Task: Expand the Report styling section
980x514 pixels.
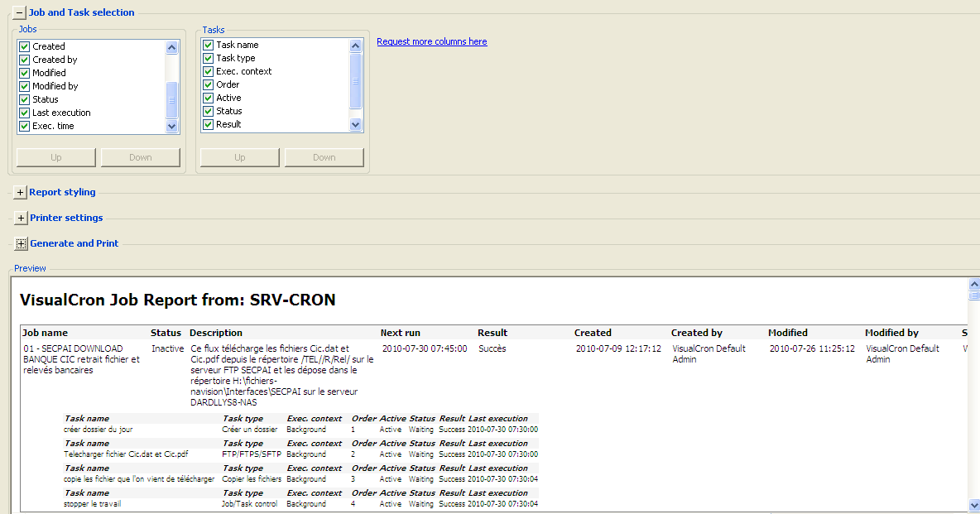Action: click(x=21, y=193)
